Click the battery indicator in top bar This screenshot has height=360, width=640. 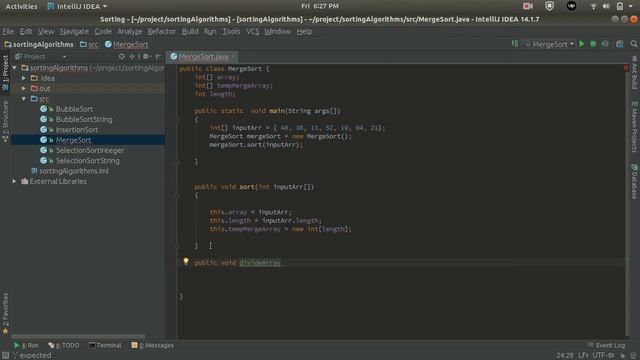pyautogui.click(x=620, y=6)
